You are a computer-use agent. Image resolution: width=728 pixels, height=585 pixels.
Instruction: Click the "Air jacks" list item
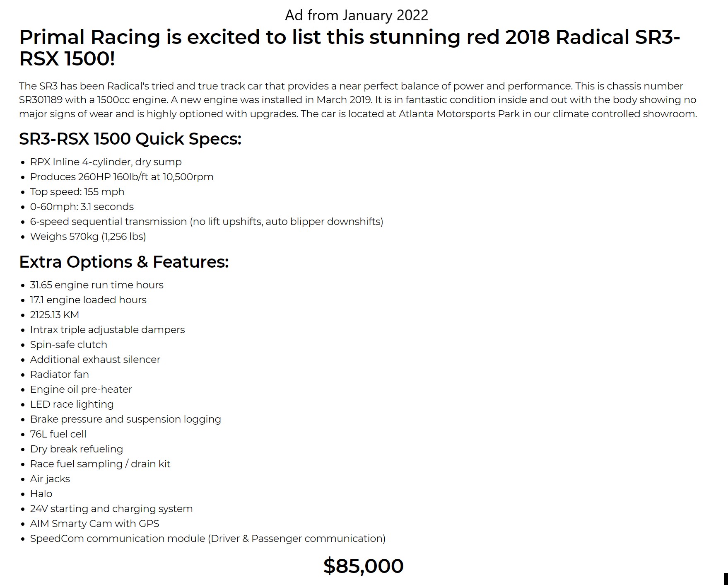(50, 479)
